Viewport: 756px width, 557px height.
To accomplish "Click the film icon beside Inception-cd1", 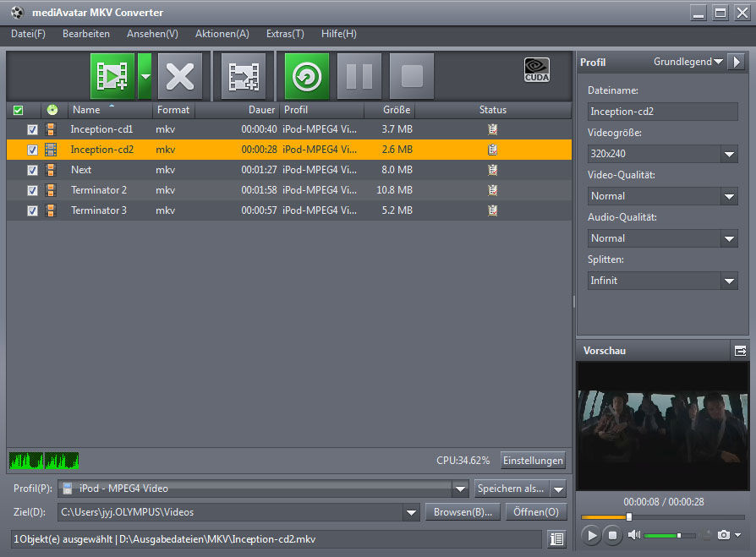I will 51,129.
